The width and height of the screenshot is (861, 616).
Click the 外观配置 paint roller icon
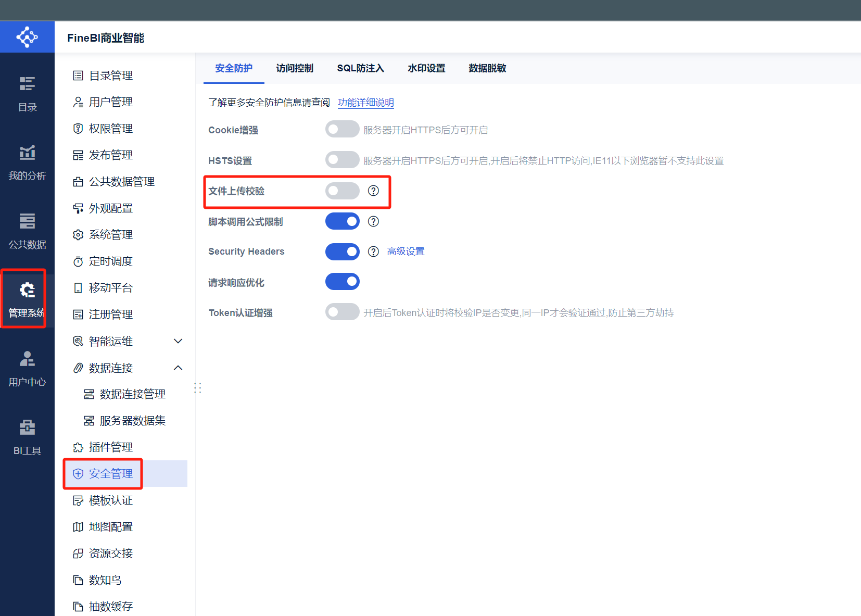pos(78,208)
